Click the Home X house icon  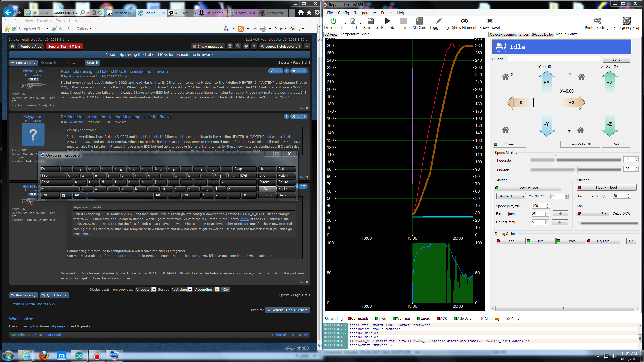pyautogui.click(x=505, y=77)
